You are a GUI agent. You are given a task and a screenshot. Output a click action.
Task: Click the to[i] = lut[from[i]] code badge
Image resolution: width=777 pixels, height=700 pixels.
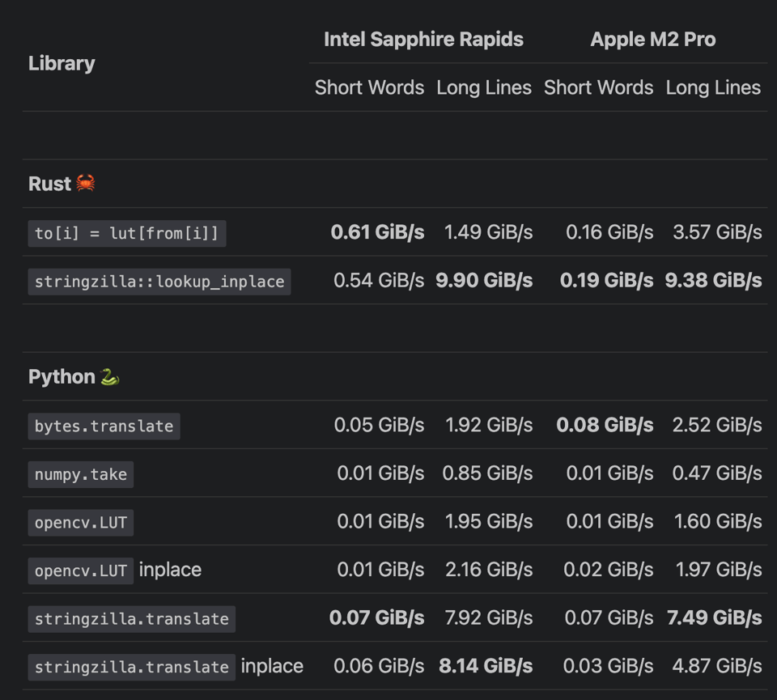(125, 233)
